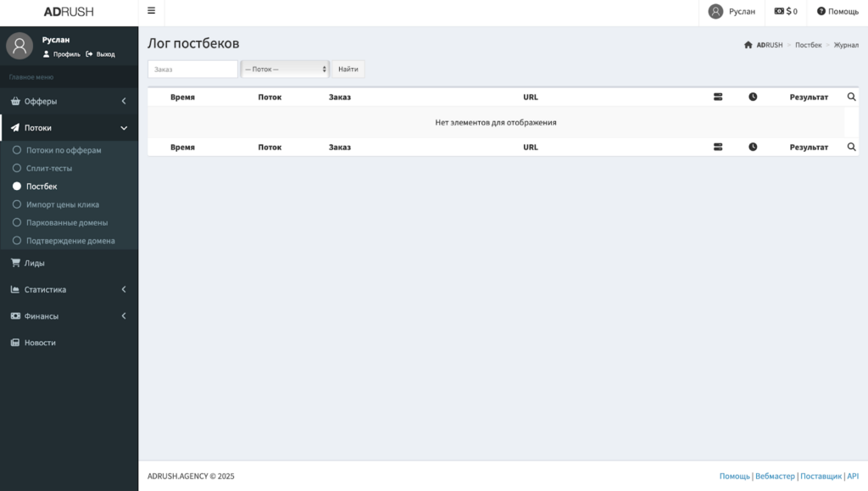Click the sidebar user avatar
Image resolution: width=868 pixels, height=491 pixels.
19,46
